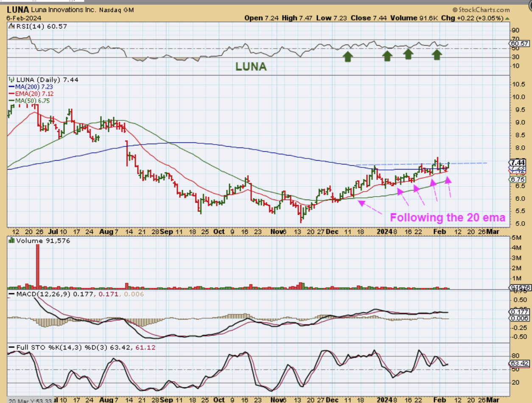
Task: Click the MA(200) 7.23 legend entry
Action: coord(31,86)
